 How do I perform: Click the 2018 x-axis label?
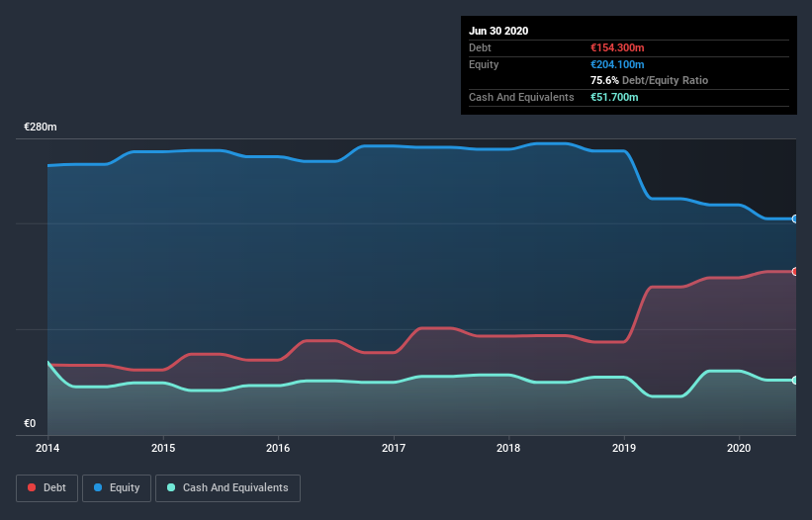click(508, 448)
